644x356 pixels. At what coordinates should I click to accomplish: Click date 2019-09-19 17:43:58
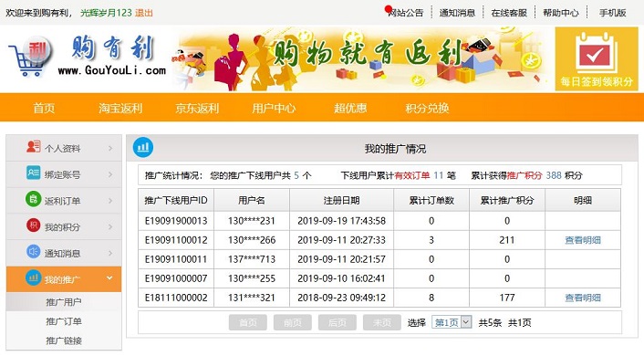(x=342, y=221)
